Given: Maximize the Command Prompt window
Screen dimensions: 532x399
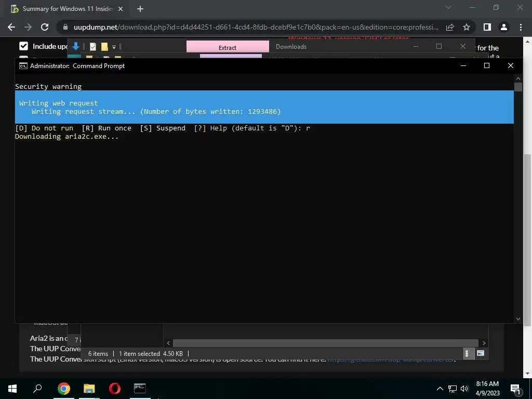Looking at the screenshot, I should [x=487, y=66].
